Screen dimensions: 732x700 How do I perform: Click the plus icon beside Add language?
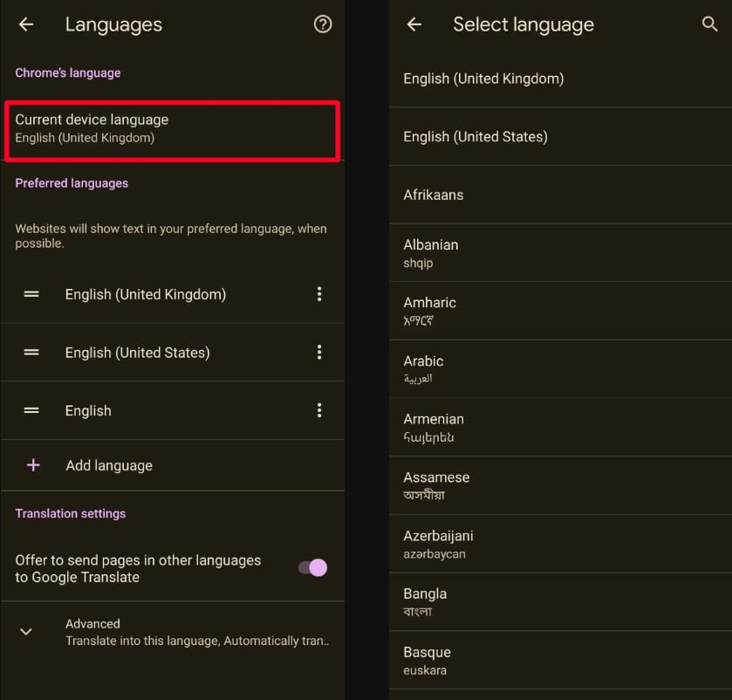tap(34, 465)
